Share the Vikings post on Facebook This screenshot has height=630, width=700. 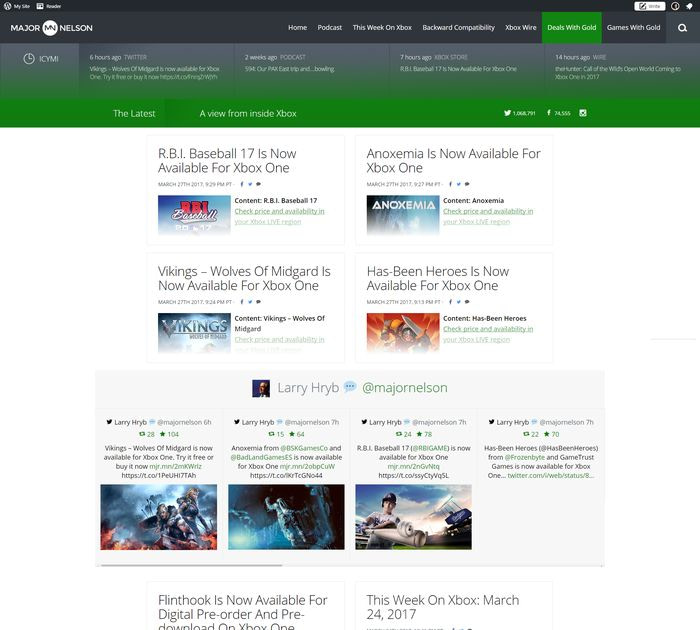[x=242, y=302]
